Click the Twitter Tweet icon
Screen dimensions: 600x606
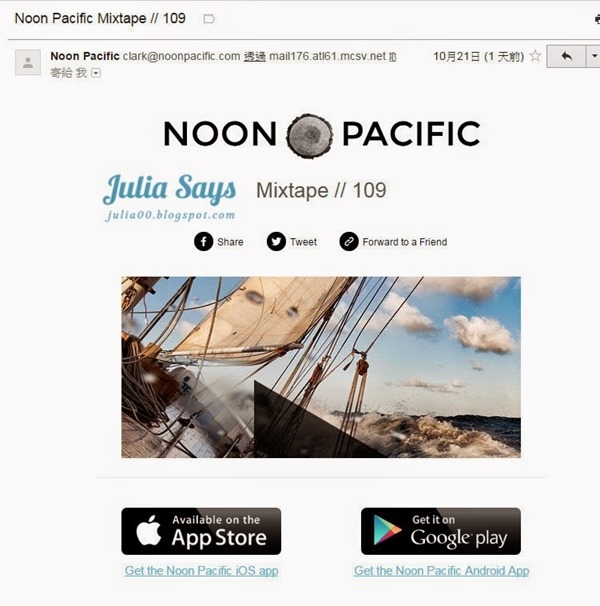pos(276,242)
